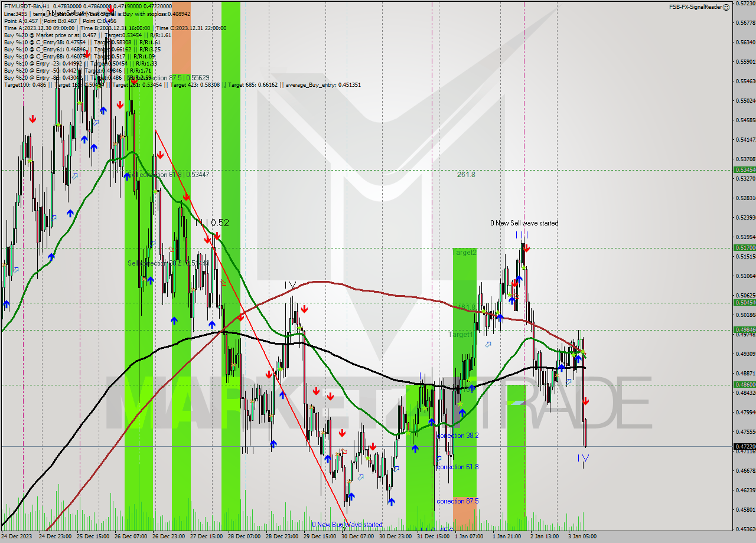This screenshot has width=756, height=543.
Task: Click the FTMUSDT-Bin,H1 chart title
Action: (x=27, y=6)
